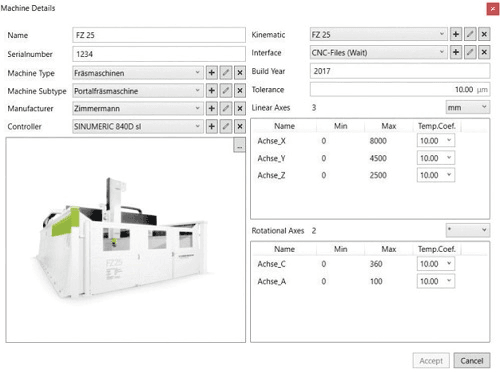Delete Kinematic with X icon
Screen dimensions: 500x373
484,34
